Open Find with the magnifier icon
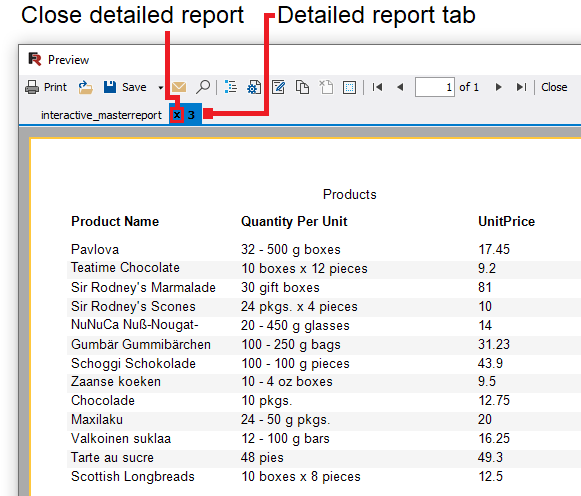This screenshot has width=581, height=496. [x=203, y=87]
